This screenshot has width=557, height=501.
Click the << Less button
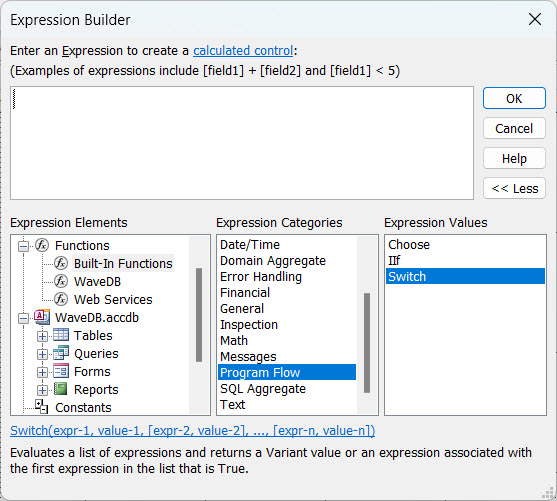click(514, 188)
